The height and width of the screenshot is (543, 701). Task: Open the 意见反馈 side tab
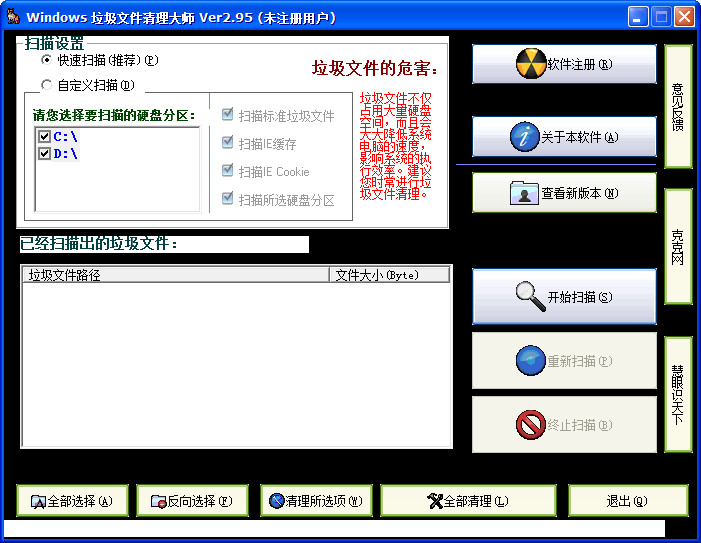pyautogui.click(x=678, y=106)
